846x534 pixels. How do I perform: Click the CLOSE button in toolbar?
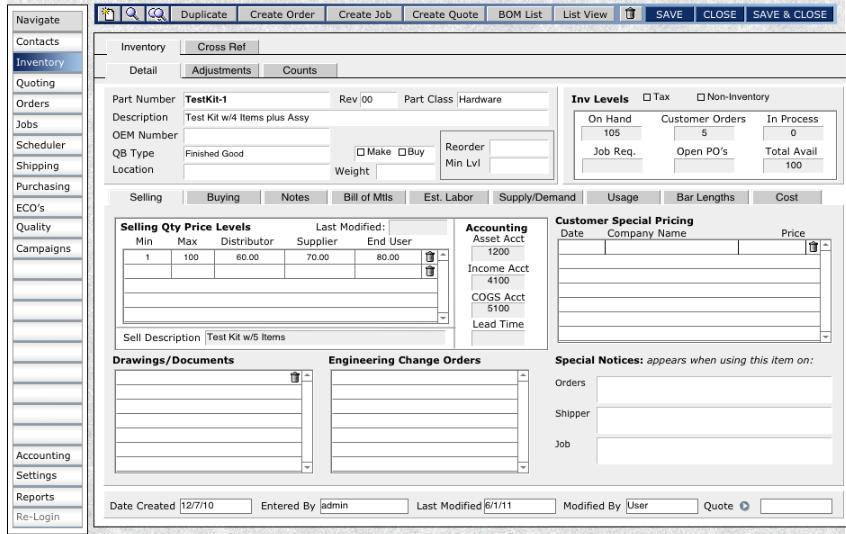(x=720, y=15)
